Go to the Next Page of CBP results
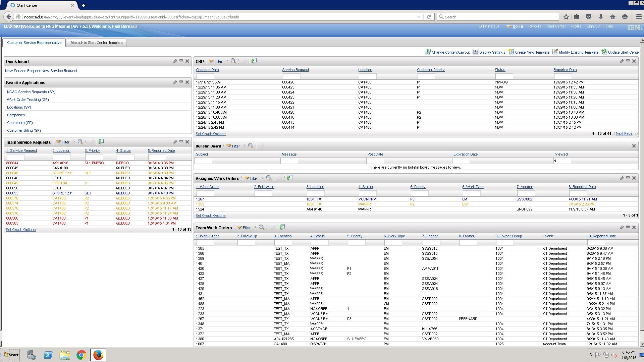 [624, 133]
